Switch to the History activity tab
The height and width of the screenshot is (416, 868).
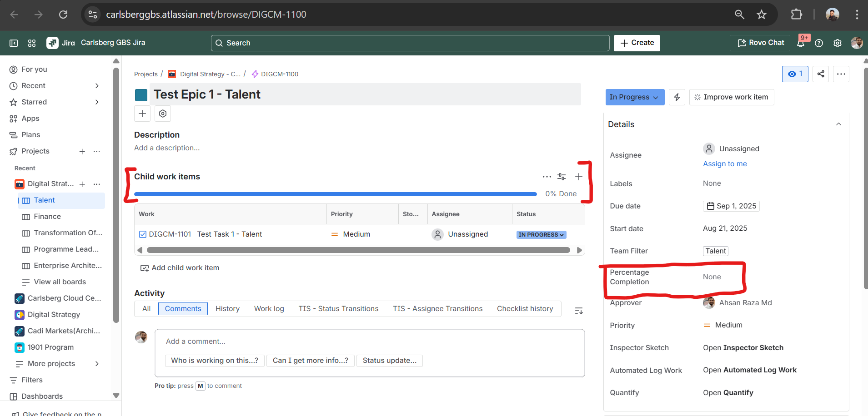(227, 309)
